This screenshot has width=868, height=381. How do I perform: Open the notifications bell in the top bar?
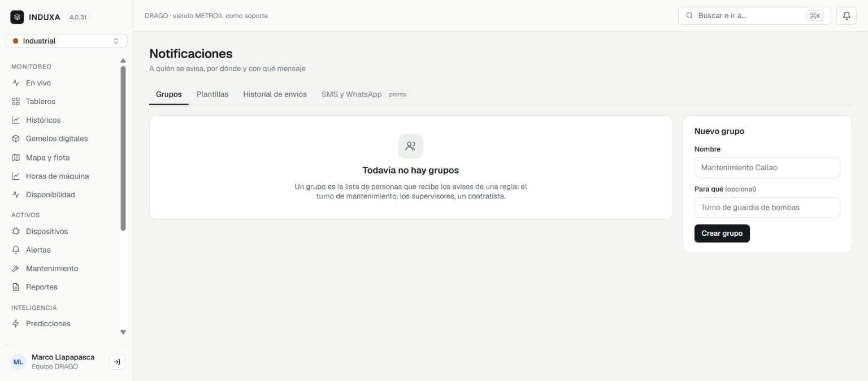847,16
